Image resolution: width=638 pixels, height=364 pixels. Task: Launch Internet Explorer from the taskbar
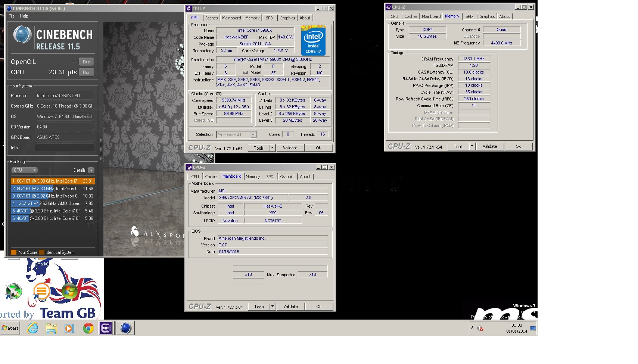pos(33,328)
